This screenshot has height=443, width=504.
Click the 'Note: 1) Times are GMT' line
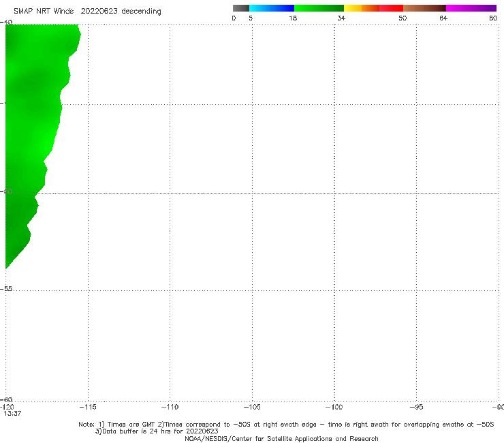tap(286, 425)
